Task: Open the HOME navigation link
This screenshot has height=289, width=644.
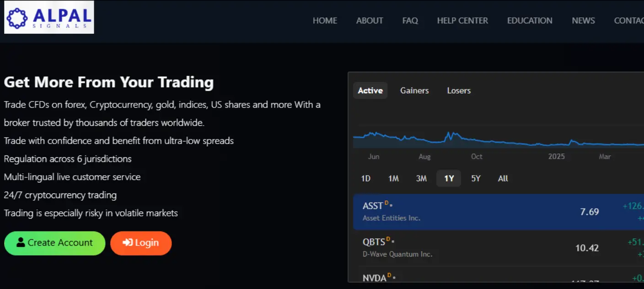Action: [x=325, y=21]
